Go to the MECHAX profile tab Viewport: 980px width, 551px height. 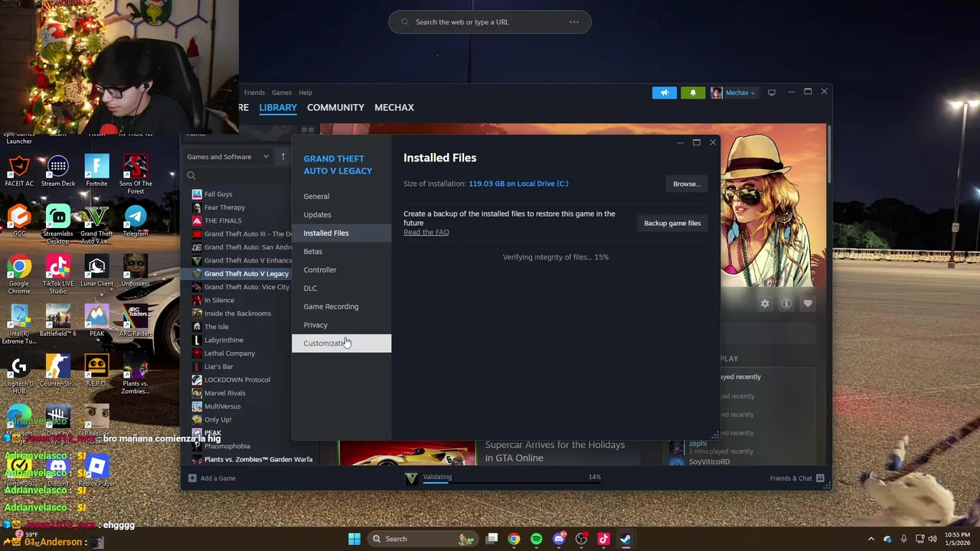point(394,107)
